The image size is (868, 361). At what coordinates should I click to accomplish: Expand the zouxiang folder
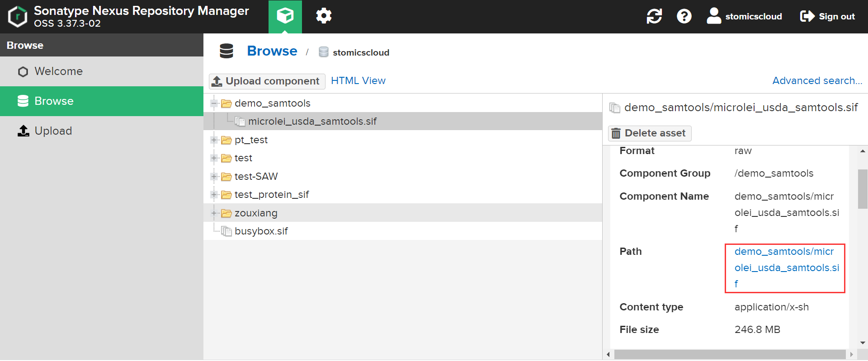pos(214,213)
